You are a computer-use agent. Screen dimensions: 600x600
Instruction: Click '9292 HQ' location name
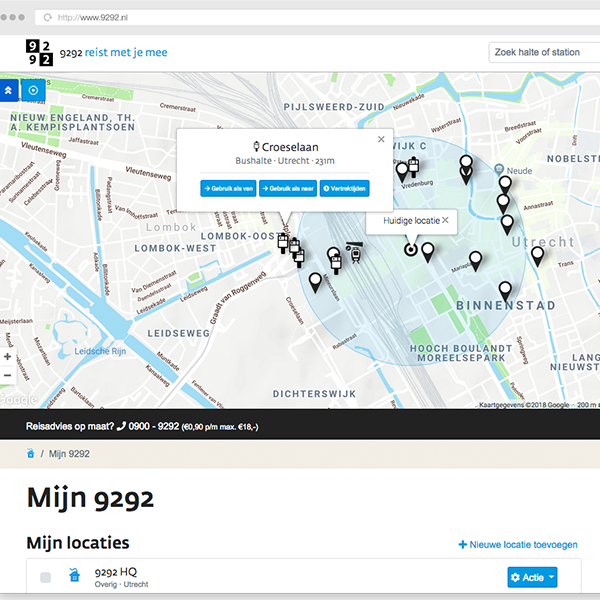pyautogui.click(x=116, y=572)
